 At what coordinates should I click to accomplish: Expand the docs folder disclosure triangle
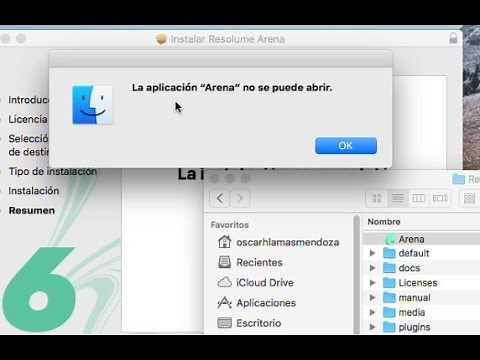[x=372, y=268]
